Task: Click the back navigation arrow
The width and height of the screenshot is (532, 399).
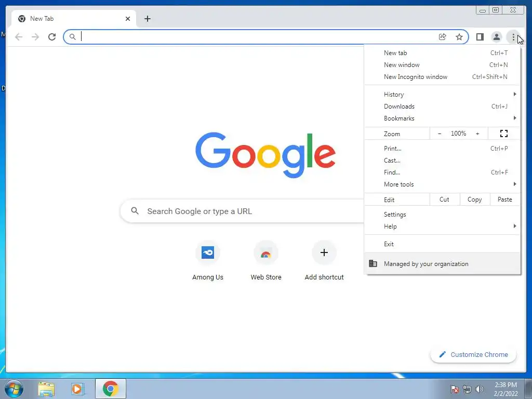Action: [x=19, y=37]
